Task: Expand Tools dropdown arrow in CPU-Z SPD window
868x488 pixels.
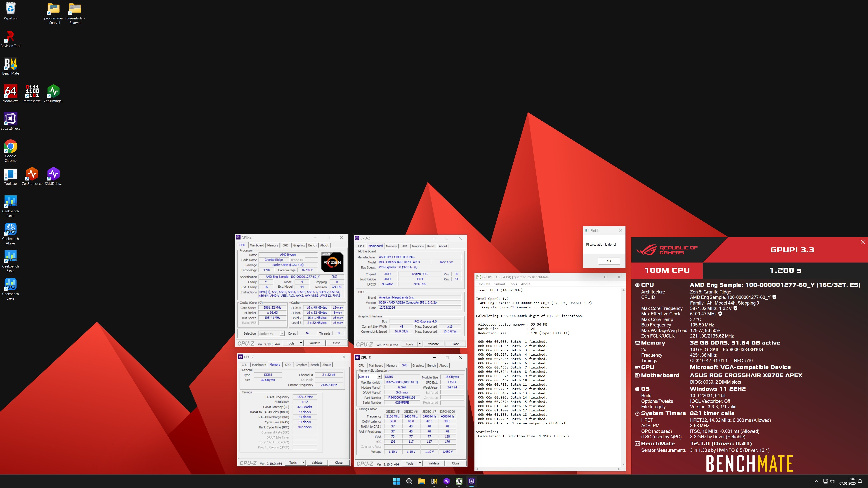Action: click(x=420, y=463)
